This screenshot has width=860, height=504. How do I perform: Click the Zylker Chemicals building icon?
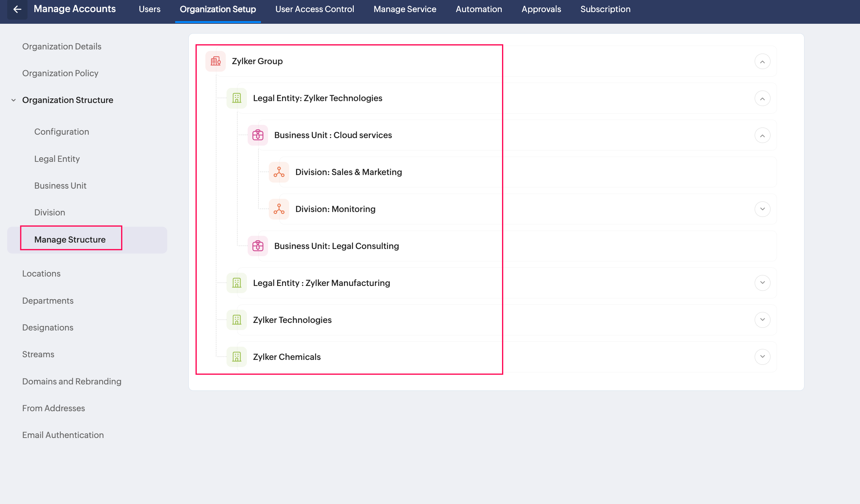pyautogui.click(x=237, y=357)
